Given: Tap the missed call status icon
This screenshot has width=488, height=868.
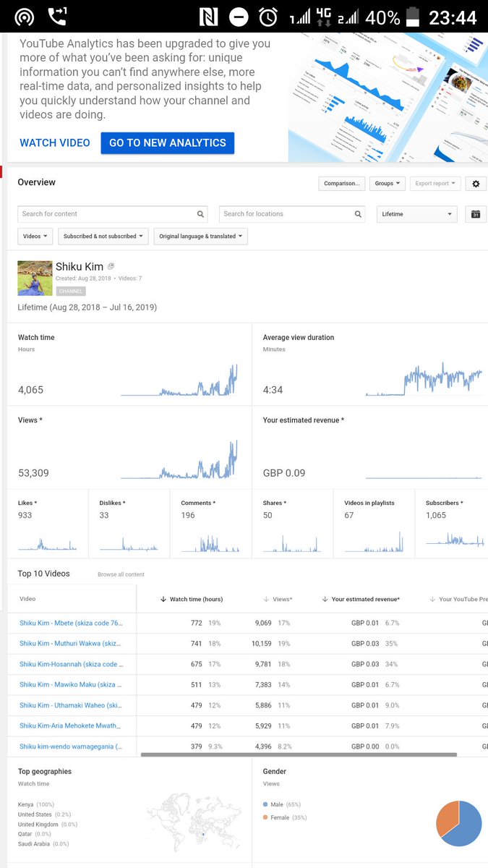Looking at the screenshot, I should [57, 17].
